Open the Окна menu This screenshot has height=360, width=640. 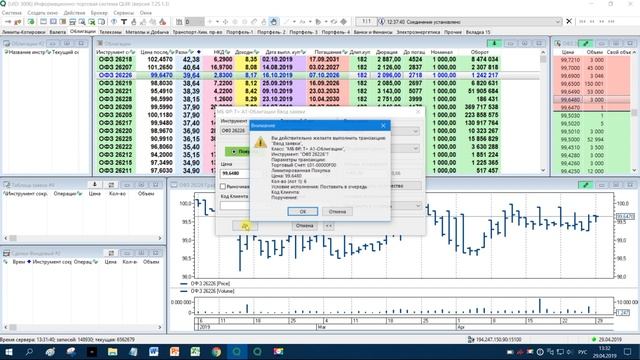point(145,13)
